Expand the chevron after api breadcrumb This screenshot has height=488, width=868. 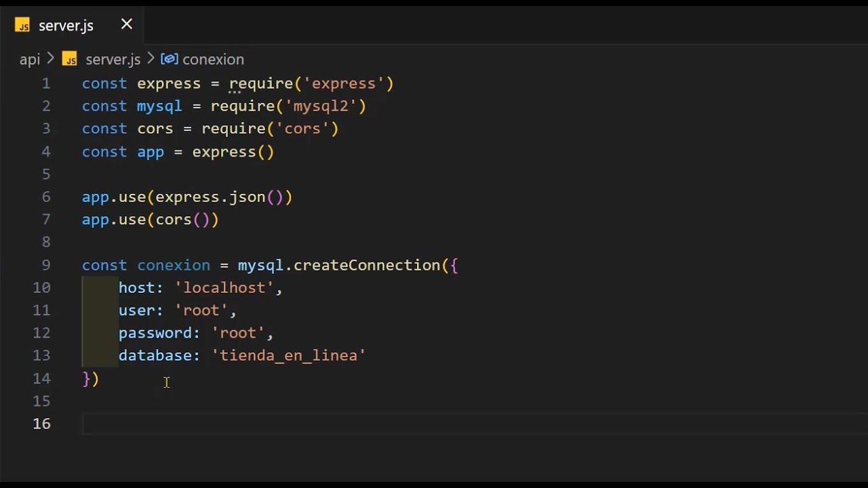[51, 59]
